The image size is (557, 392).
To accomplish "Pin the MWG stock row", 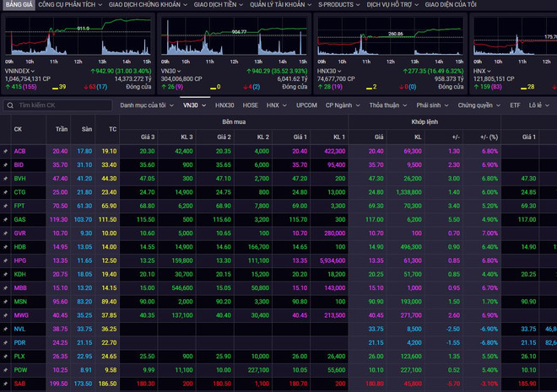I will [5, 315].
